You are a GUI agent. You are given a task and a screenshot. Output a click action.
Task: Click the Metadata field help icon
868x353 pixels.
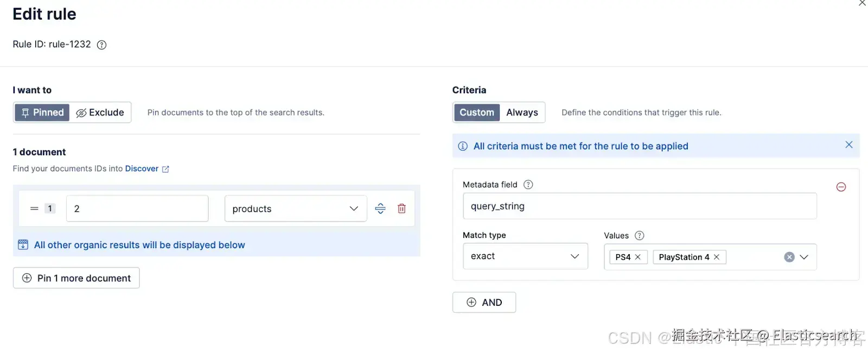coord(528,185)
